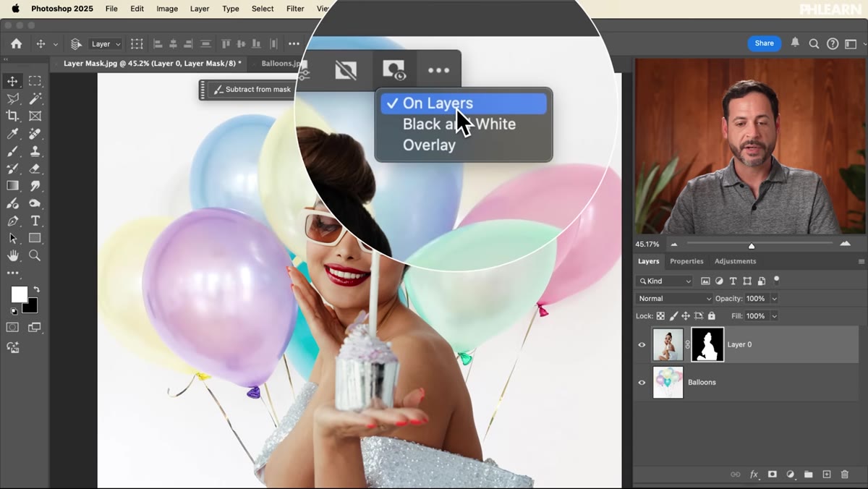Switch to the Adjustments tab

pos(735,261)
